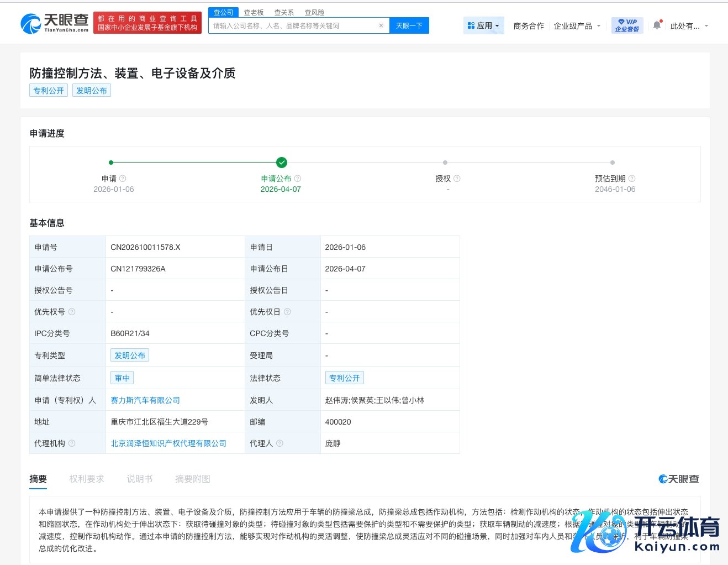Click help icon next to 授权 step
This screenshot has height=565, width=728.
(x=457, y=179)
